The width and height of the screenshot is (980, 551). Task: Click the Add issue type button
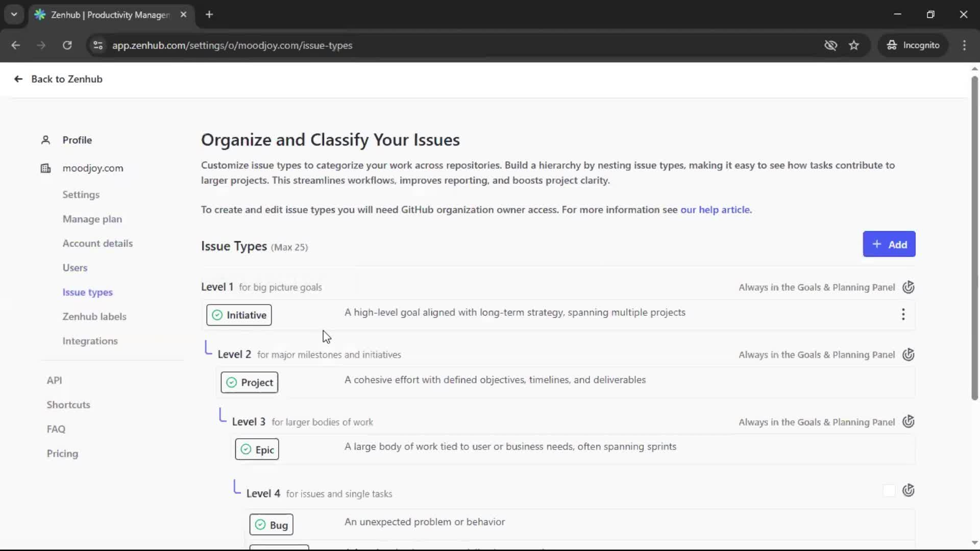pyautogui.click(x=889, y=244)
